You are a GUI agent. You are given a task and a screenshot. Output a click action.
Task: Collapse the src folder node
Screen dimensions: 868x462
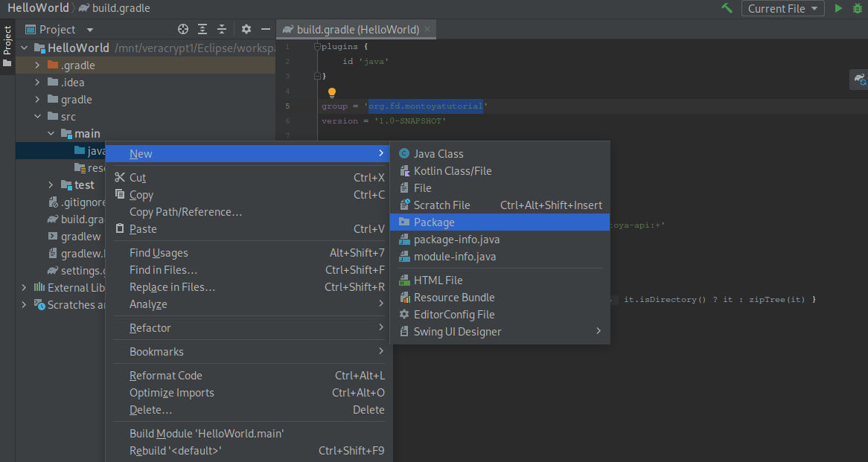[37, 117]
